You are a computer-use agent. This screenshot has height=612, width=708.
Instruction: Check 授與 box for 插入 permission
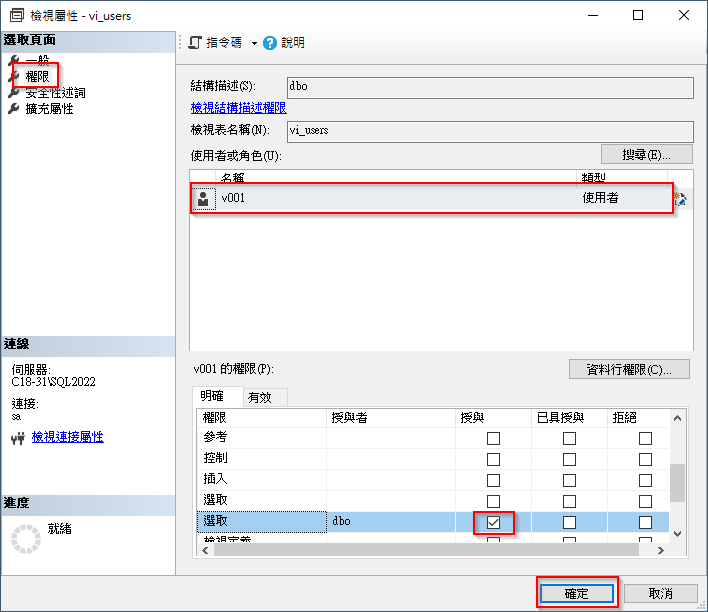[x=493, y=480]
